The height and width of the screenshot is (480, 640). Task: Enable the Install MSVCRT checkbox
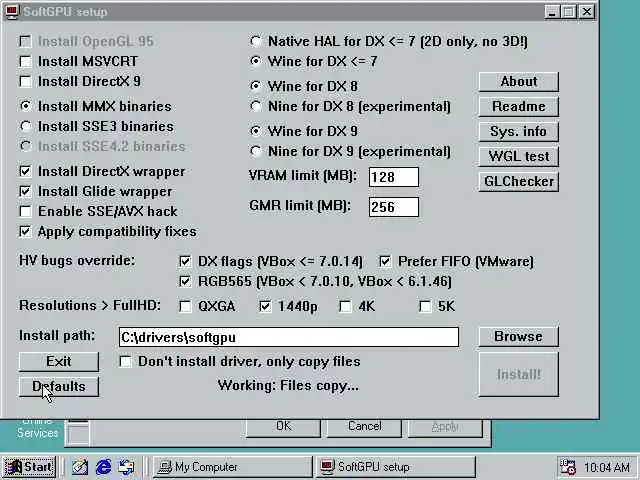click(25, 62)
